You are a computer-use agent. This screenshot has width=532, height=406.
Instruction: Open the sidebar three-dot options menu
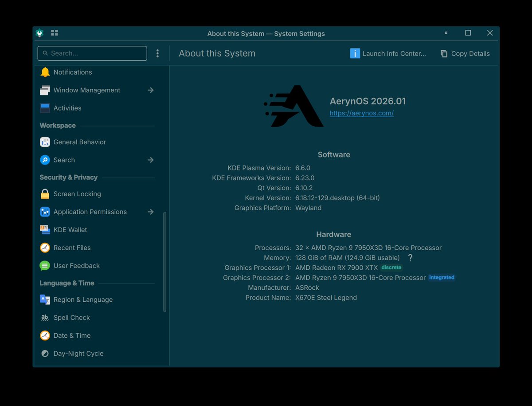pos(157,53)
